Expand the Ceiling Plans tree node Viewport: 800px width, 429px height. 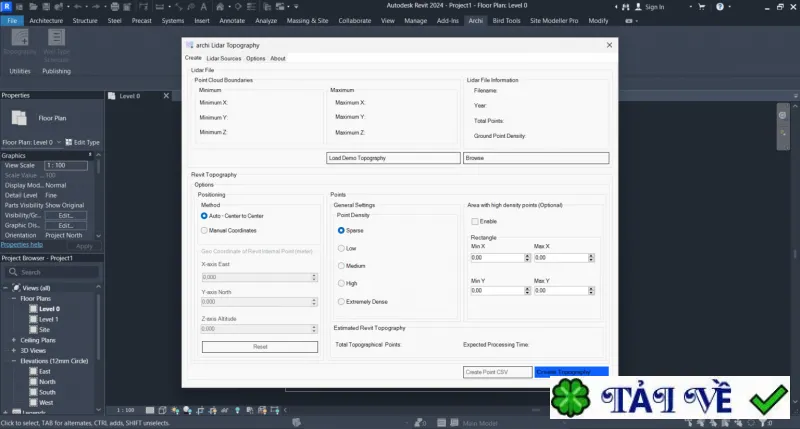[x=14, y=340]
